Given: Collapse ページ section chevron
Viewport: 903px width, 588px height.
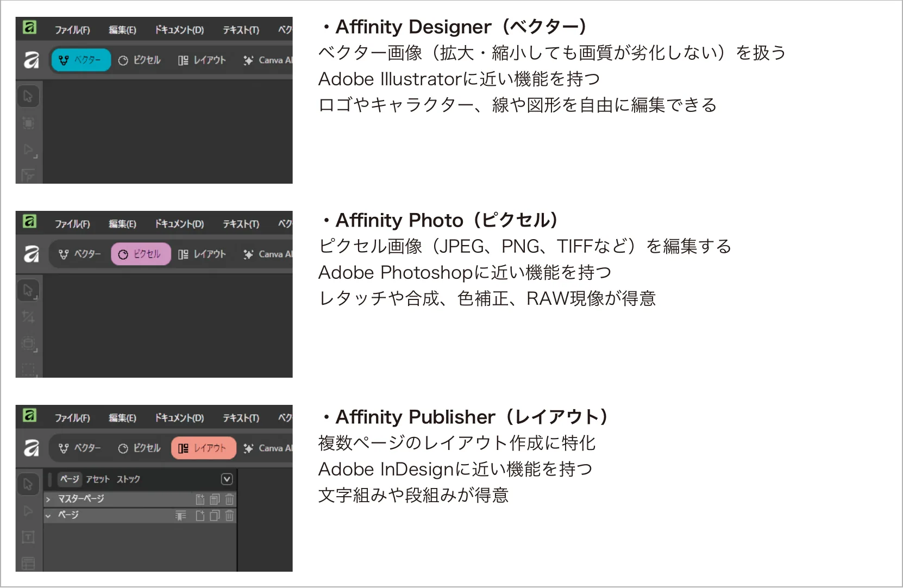Looking at the screenshot, I should tap(48, 516).
